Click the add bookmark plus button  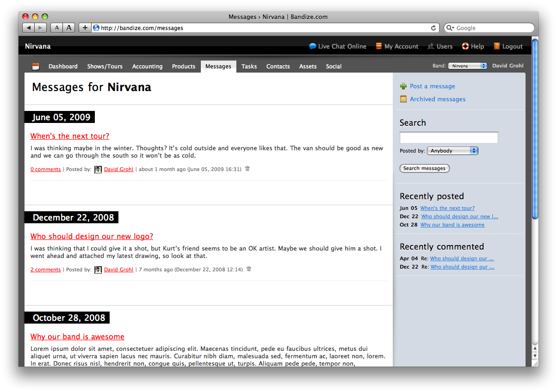(x=85, y=28)
